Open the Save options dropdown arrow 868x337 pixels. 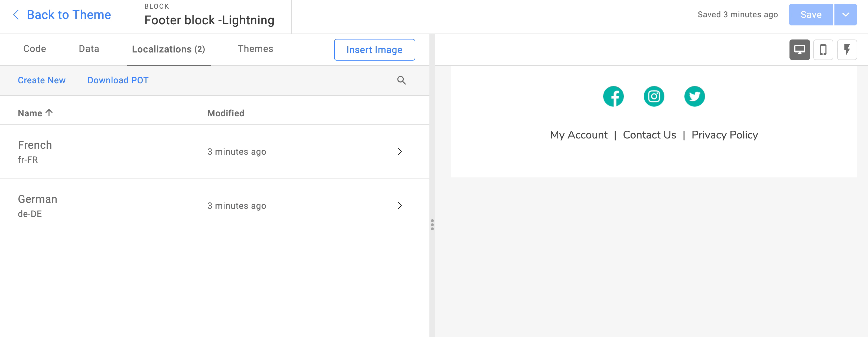pyautogui.click(x=846, y=15)
